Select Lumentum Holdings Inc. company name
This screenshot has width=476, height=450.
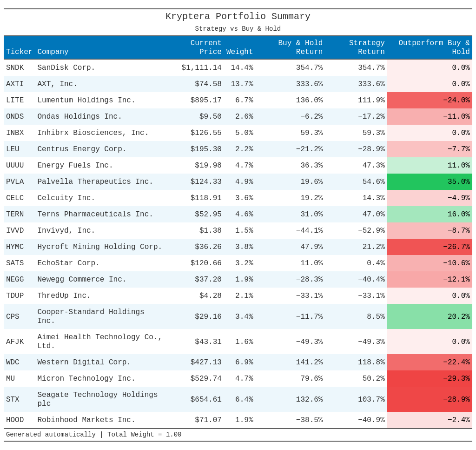[x=86, y=100]
